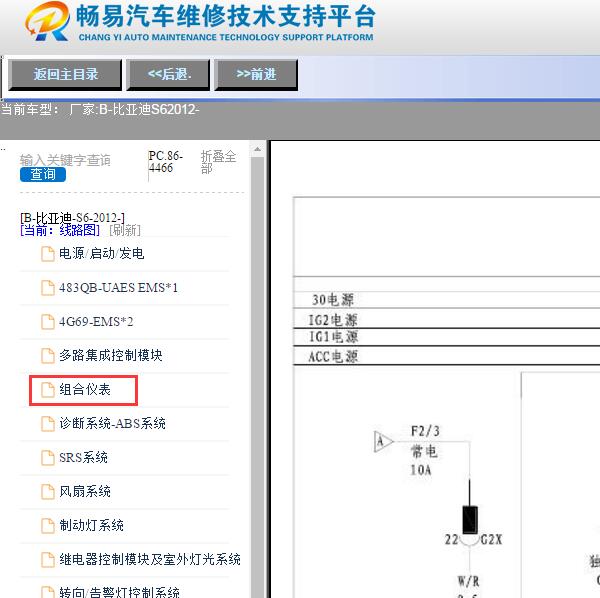Click scrollbar up arrow of sidebar
This screenshot has height=598, width=600.
[258, 149]
